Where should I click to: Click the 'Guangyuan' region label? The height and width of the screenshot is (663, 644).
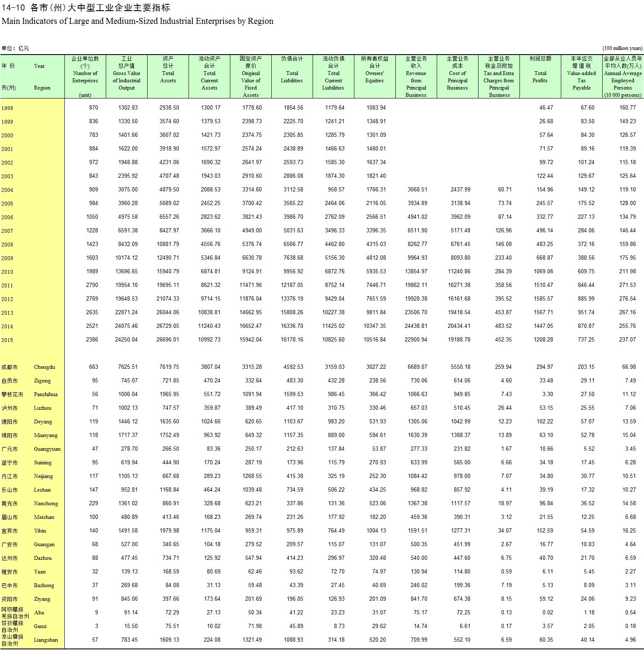[47, 449]
